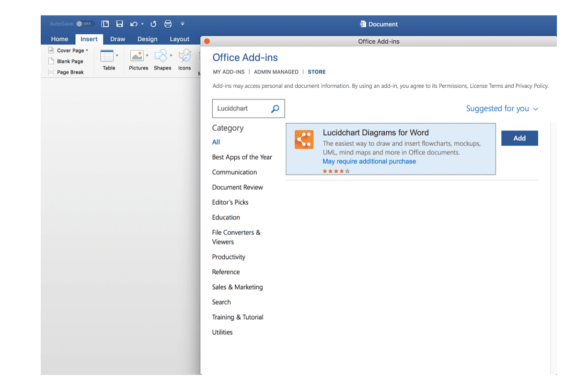This screenshot has height=385, width=588.
Task: Choose the Reference category
Action: (x=226, y=272)
